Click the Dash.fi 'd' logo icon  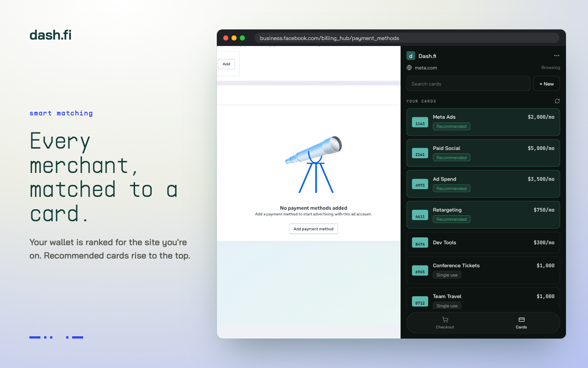(x=411, y=56)
